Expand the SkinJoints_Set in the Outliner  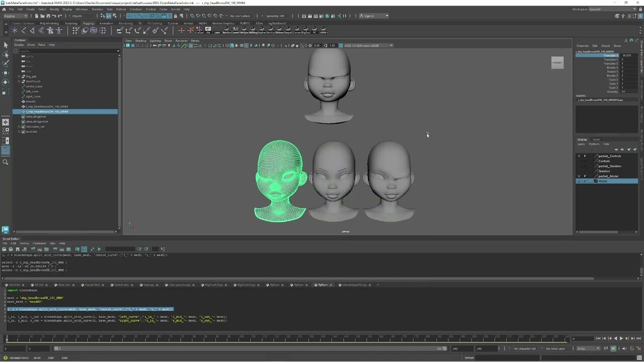pyautogui.click(x=19, y=127)
